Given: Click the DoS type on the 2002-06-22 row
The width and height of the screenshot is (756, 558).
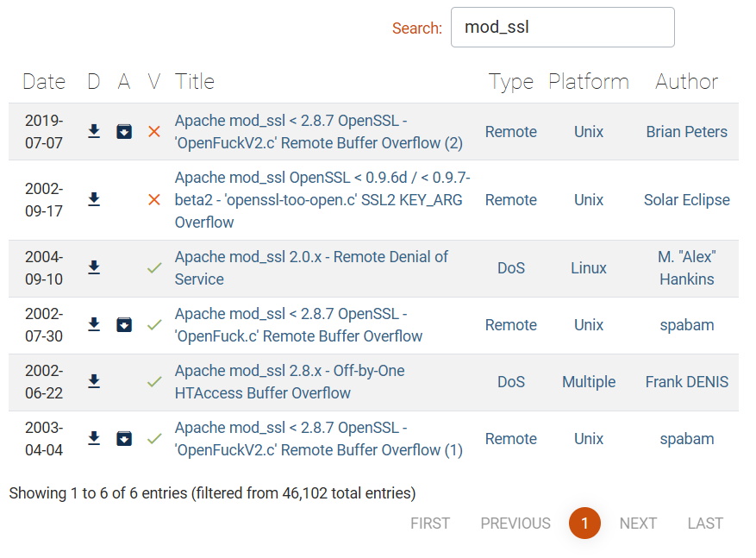Looking at the screenshot, I should (x=511, y=381).
